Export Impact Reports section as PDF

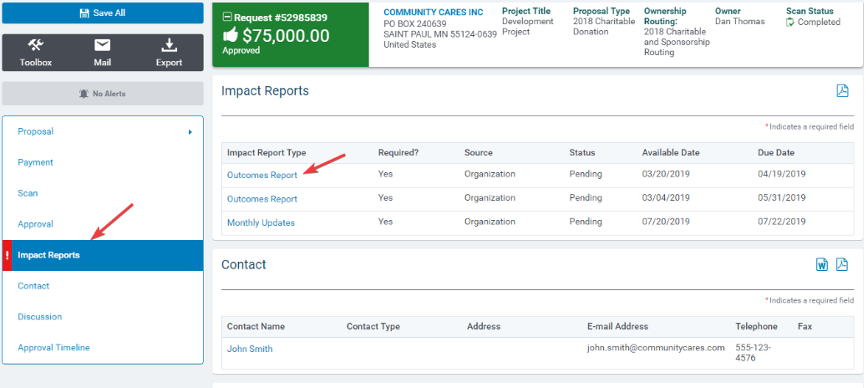tap(842, 91)
